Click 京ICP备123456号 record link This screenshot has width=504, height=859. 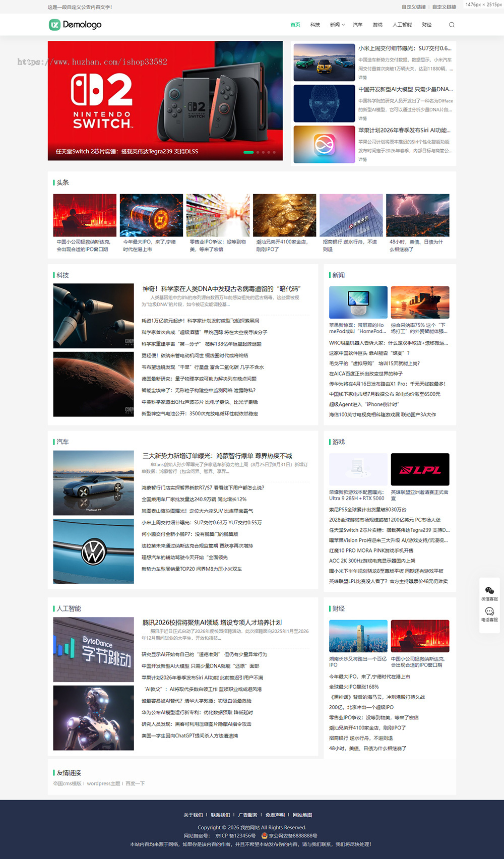click(235, 835)
